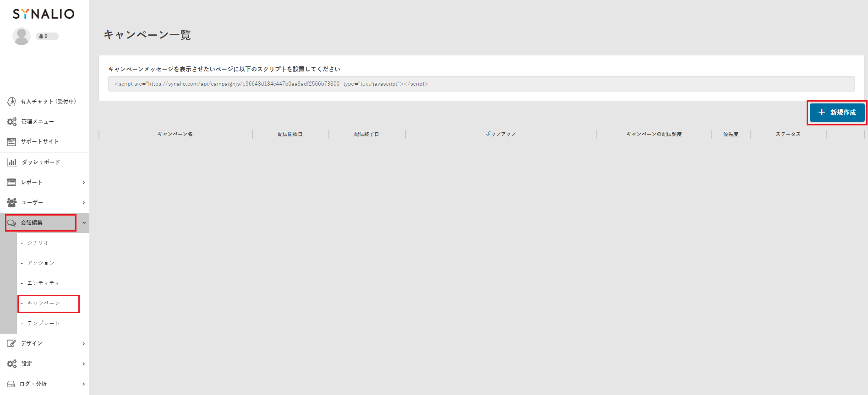Open ユーザー menu label
This screenshot has height=395, width=868.
32,202
